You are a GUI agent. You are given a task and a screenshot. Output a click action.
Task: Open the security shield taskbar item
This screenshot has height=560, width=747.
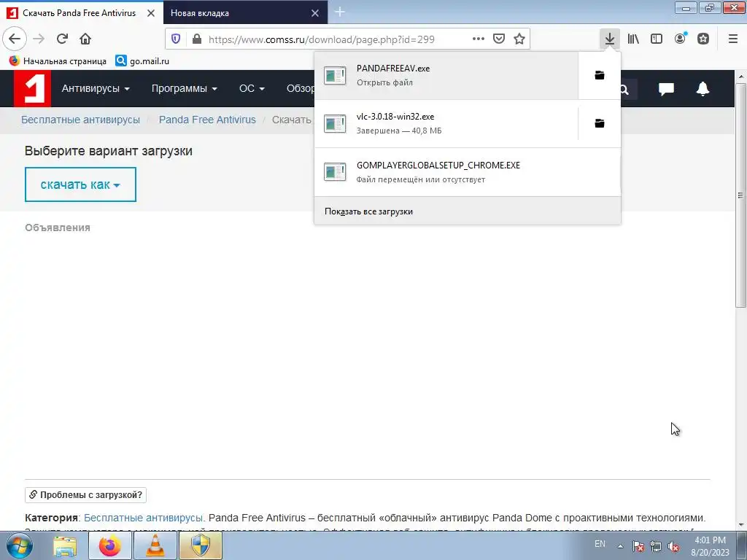[201, 545]
